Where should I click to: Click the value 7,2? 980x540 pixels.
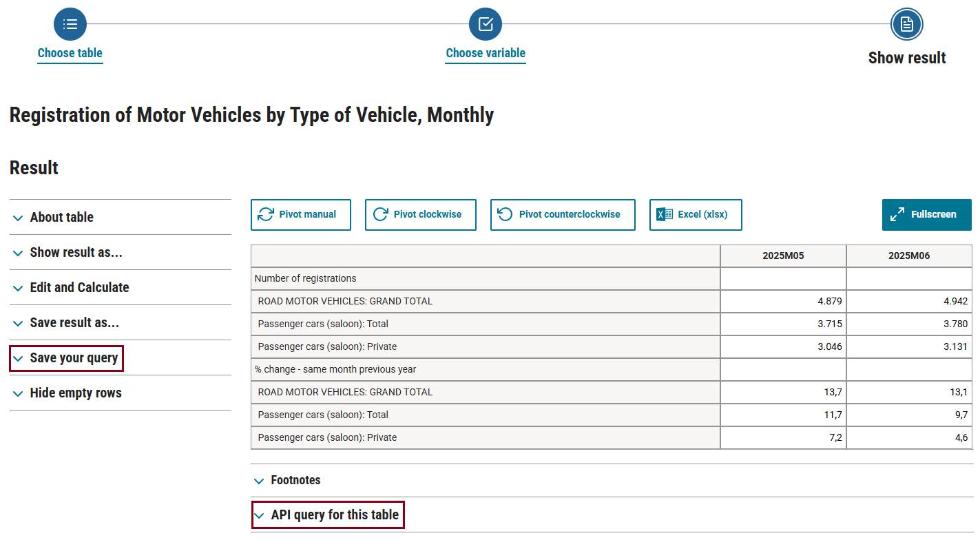point(835,437)
